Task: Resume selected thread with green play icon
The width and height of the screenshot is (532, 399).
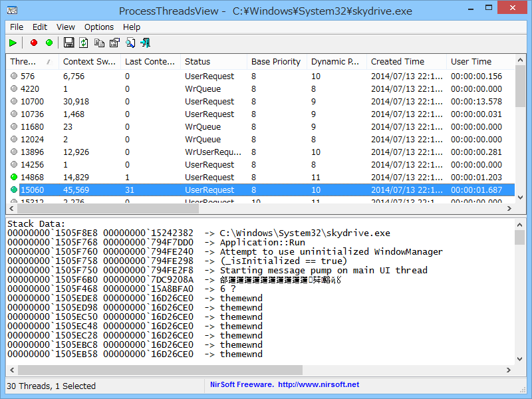Action: 13,43
